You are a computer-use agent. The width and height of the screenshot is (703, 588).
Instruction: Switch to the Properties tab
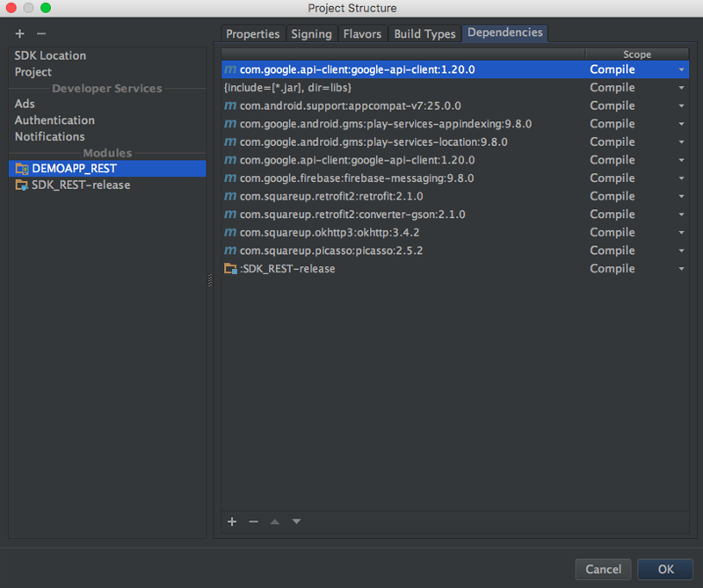253,33
